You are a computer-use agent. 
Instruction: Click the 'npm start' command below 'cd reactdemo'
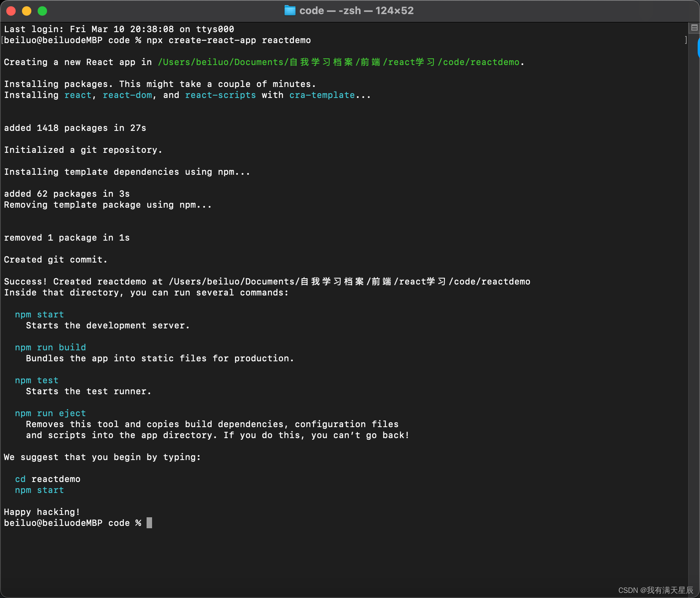pos(39,490)
